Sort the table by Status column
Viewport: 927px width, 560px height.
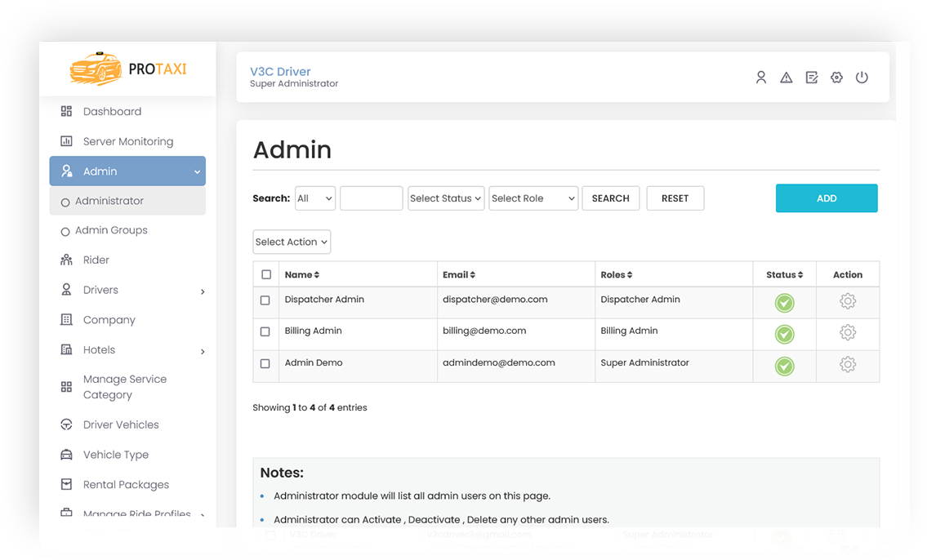pyautogui.click(x=785, y=274)
